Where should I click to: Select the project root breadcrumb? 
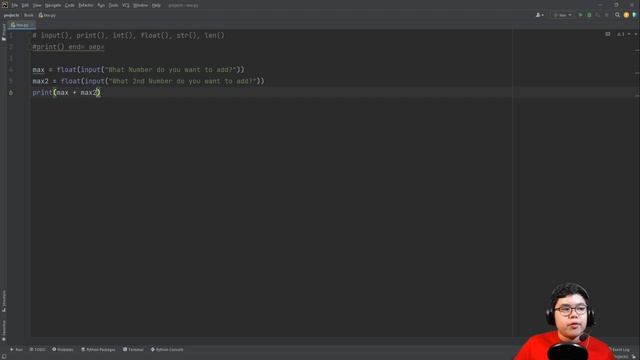[x=11, y=15]
